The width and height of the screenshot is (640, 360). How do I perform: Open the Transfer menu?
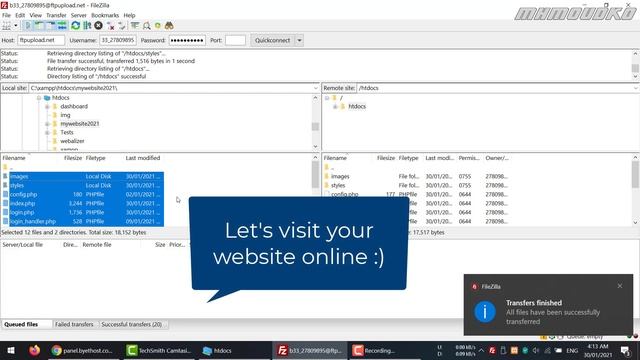point(56,15)
